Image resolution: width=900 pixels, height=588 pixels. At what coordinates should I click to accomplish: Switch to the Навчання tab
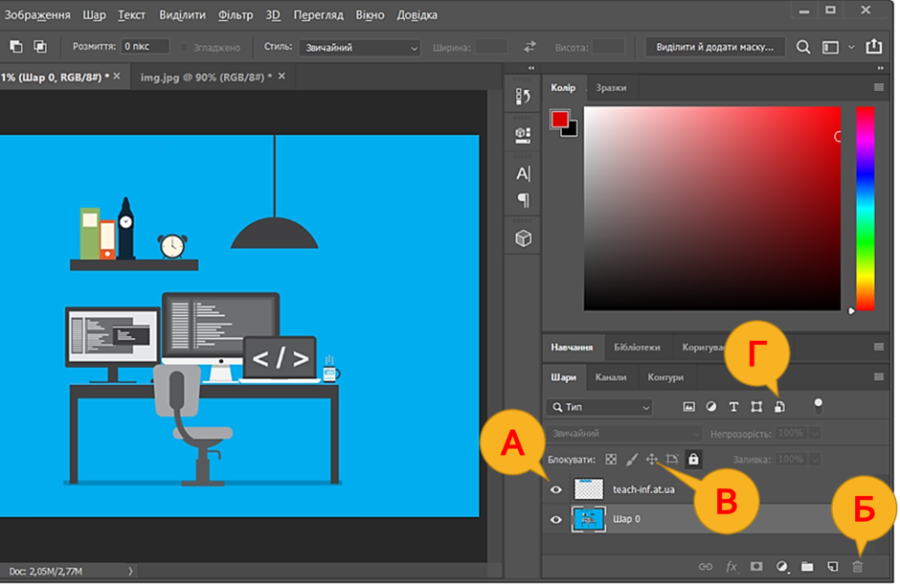pos(572,348)
